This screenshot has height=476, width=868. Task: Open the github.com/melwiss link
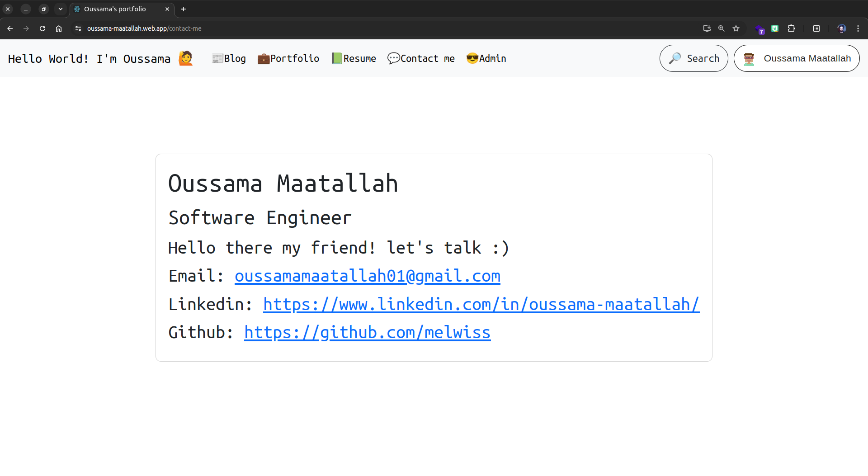click(x=368, y=333)
